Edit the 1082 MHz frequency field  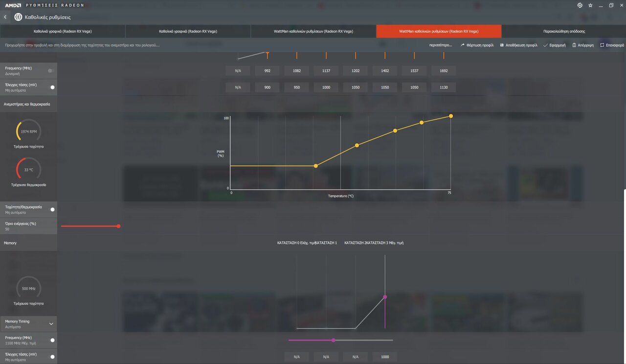click(296, 71)
